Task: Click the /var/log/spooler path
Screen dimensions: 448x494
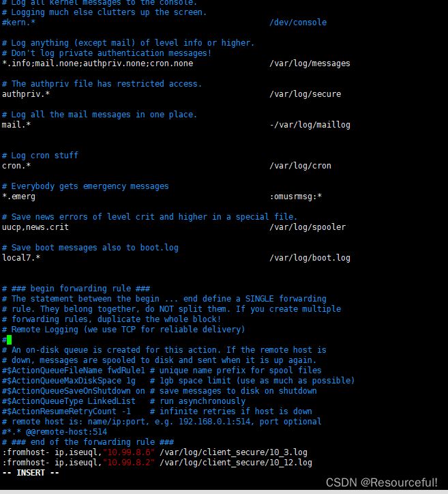Action: [x=307, y=227]
